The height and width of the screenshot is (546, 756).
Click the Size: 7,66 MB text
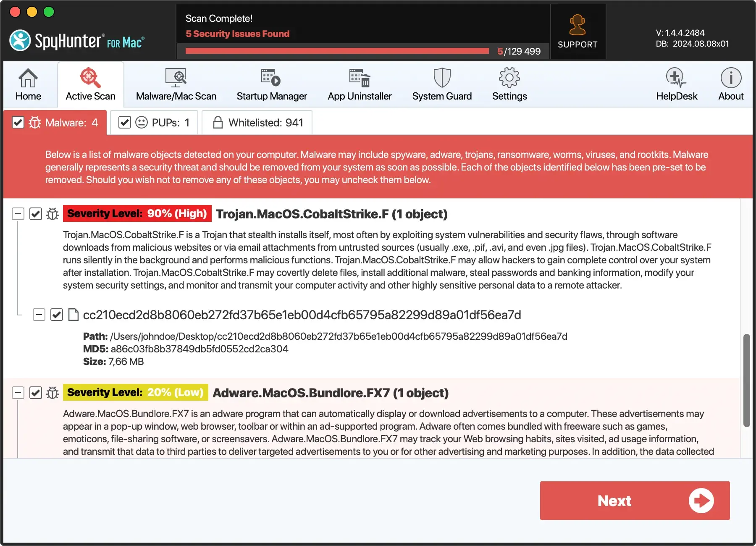[113, 362]
